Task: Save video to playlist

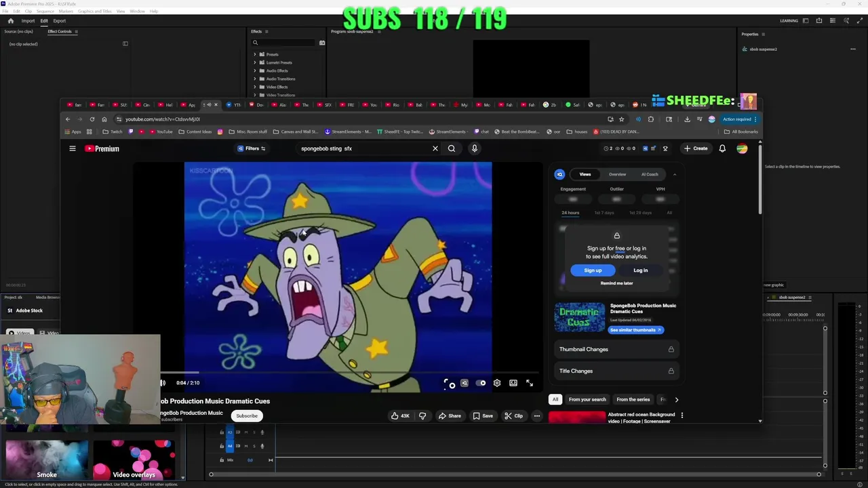Action: [x=483, y=415]
